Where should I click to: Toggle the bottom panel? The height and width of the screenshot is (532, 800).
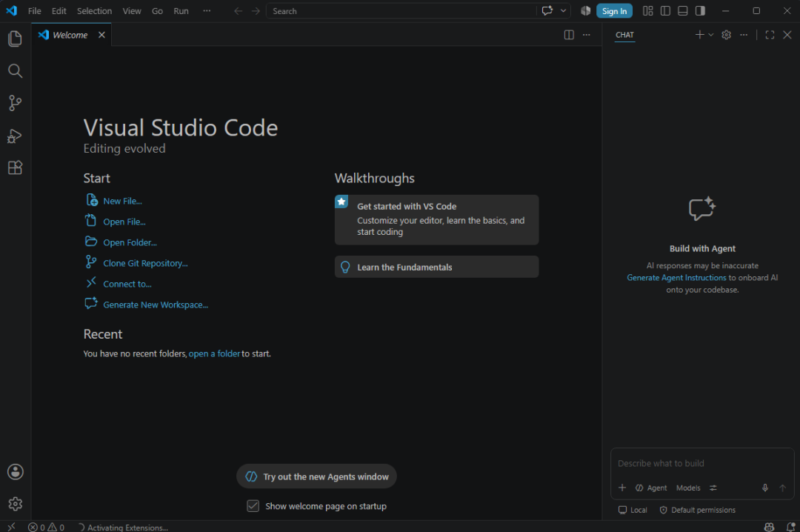(683, 10)
